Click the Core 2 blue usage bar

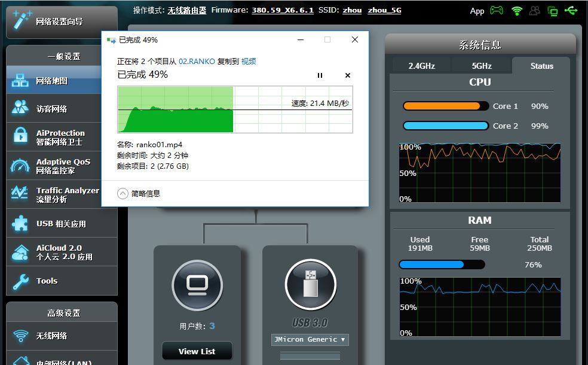point(446,126)
